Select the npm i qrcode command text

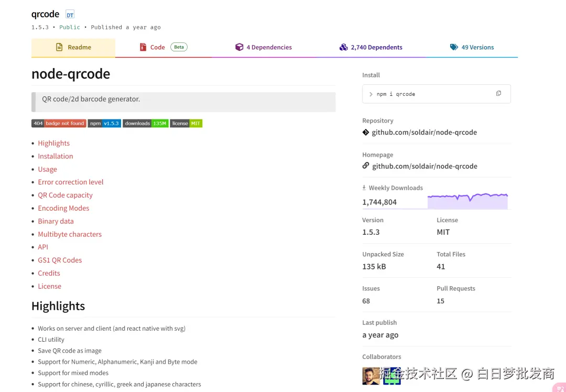[x=396, y=94]
